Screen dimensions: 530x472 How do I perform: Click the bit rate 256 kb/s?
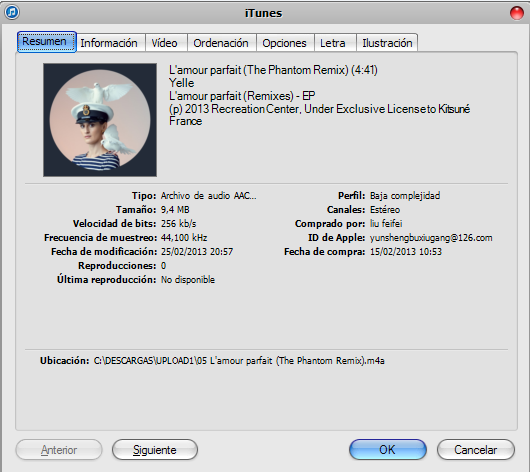[x=178, y=223]
